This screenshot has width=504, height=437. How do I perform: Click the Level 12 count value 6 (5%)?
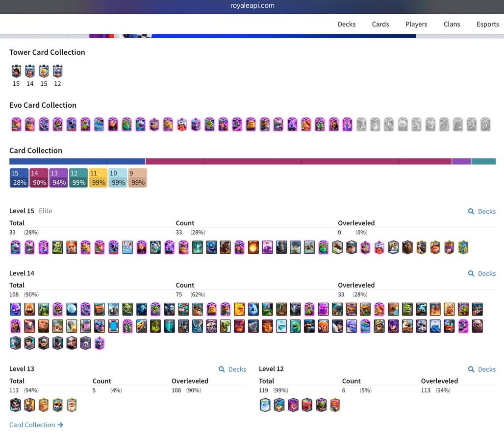(x=357, y=390)
